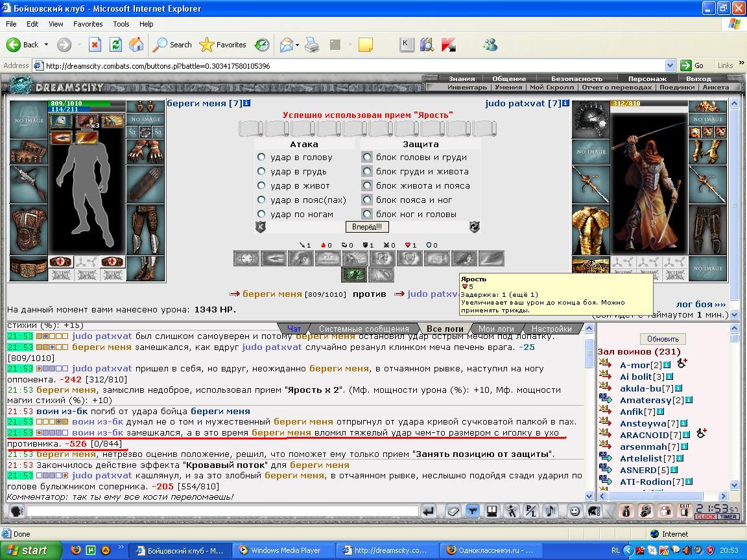The height and width of the screenshot is (560, 747).
Task: Expand the Back button history dropdown
Action: pos(46,45)
